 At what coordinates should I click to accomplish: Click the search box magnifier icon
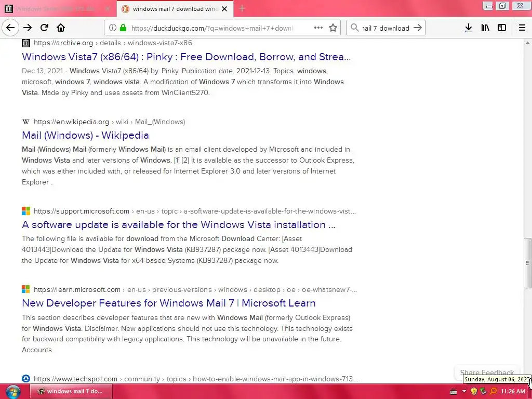pos(354,28)
